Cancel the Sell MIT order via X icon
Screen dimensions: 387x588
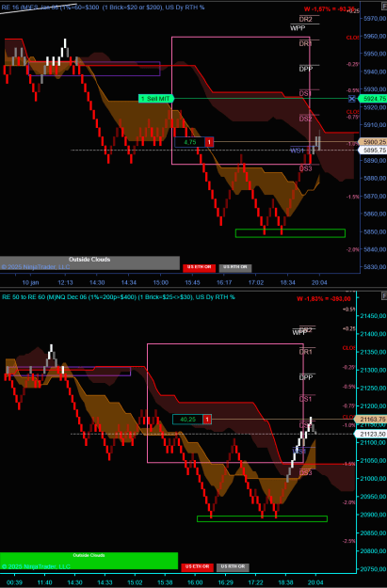tap(352, 99)
